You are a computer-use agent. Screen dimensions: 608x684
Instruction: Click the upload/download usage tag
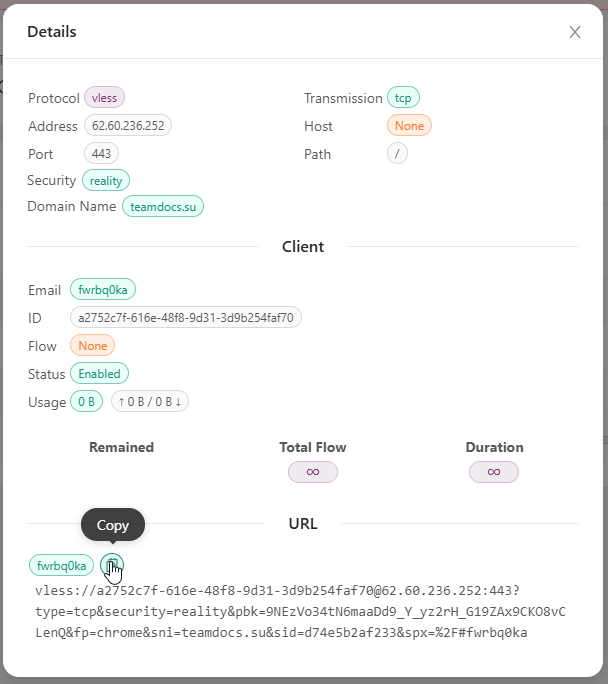point(150,402)
